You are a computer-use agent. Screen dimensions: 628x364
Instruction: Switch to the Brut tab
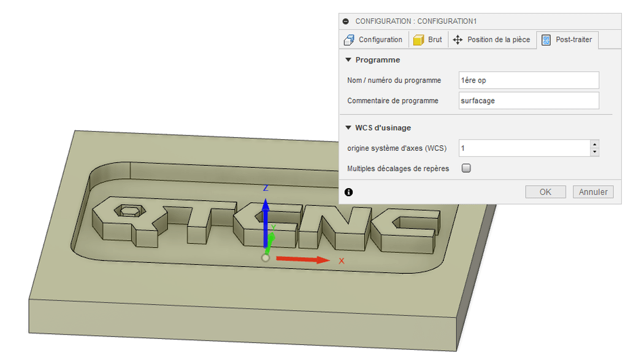point(428,40)
